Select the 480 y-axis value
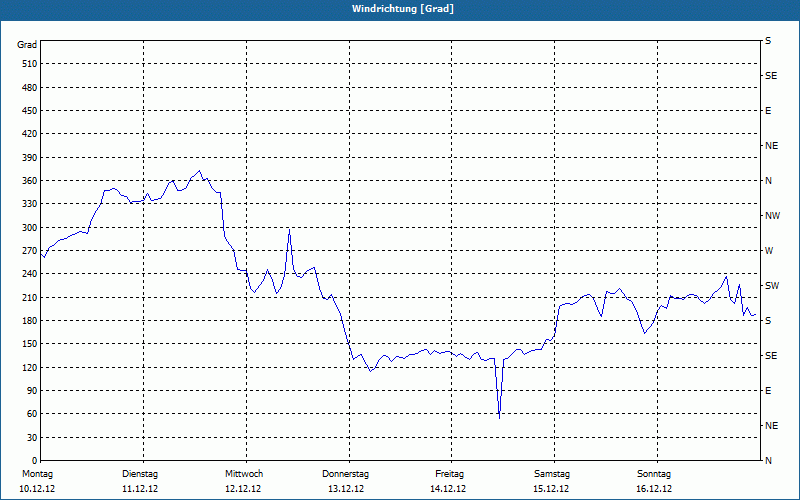This screenshot has width=800, height=500. (x=30, y=87)
